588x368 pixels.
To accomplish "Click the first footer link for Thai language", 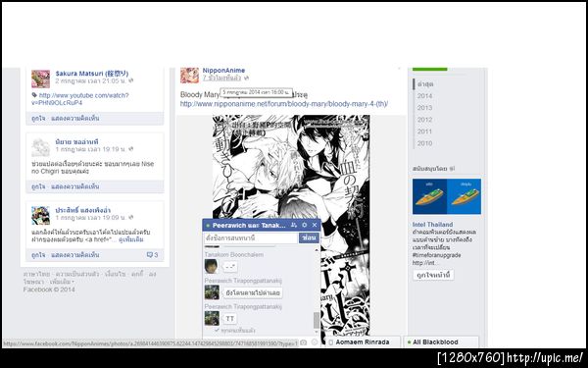I will tap(37, 274).
